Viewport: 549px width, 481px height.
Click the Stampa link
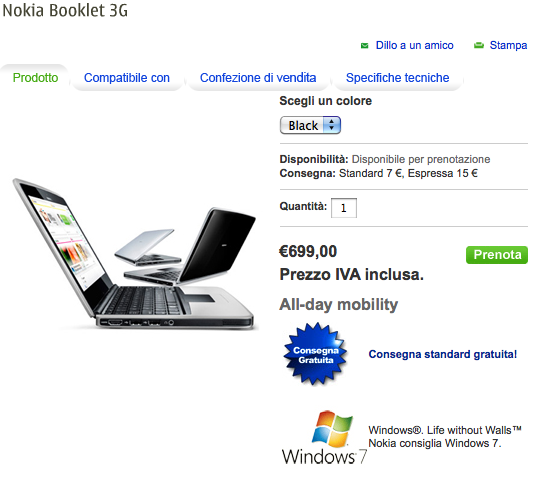pyautogui.click(x=508, y=46)
